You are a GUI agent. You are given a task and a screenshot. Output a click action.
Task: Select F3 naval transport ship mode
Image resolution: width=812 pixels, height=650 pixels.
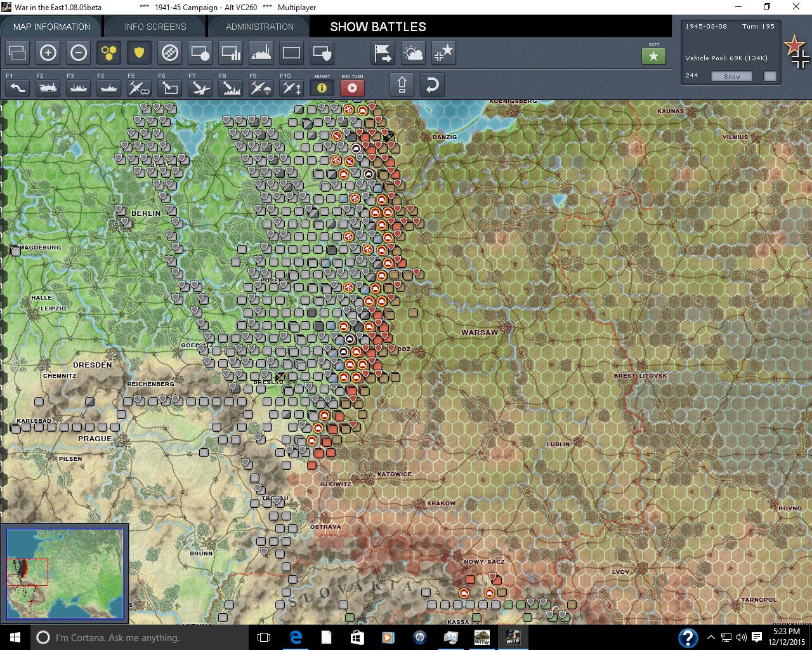pos(79,88)
